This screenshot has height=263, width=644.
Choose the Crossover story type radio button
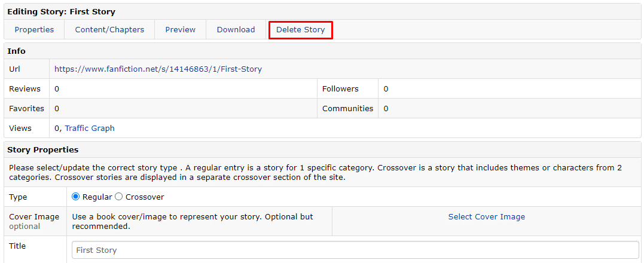(119, 197)
